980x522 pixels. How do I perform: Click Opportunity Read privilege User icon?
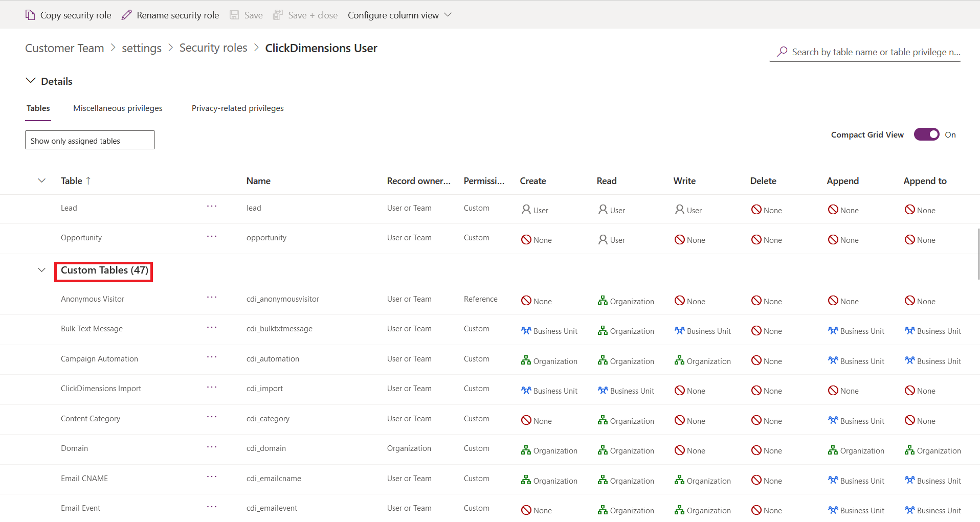pyautogui.click(x=603, y=239)
